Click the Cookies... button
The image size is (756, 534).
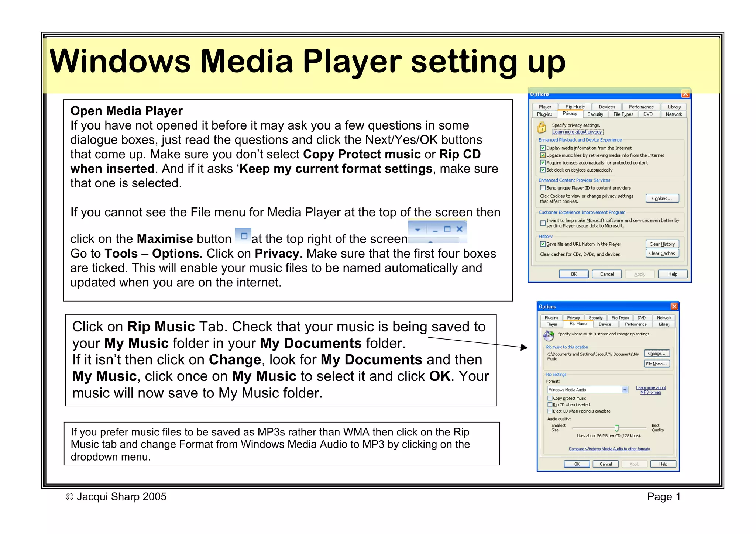point(662,199)
